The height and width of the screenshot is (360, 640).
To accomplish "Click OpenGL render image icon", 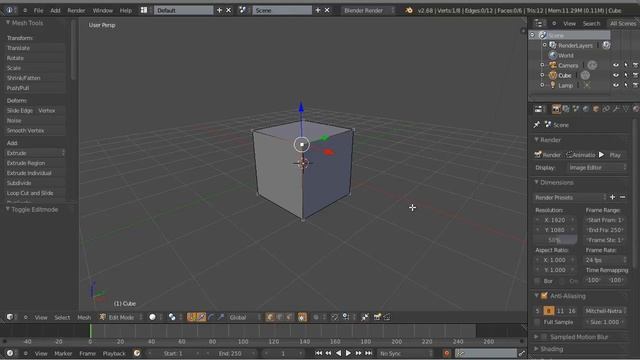I will [x=377, y=317].
